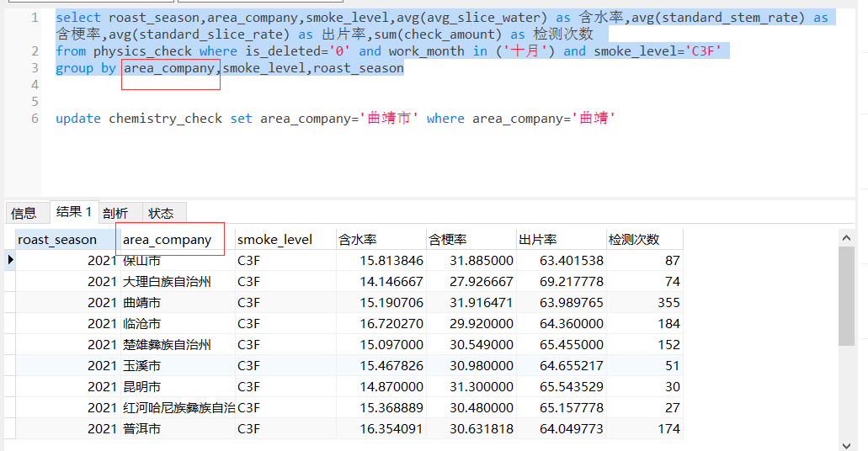The height and width of the screenshot is (451, 868).
Task: Click the '十月' string literal in the query
Action: pos(525,51)
